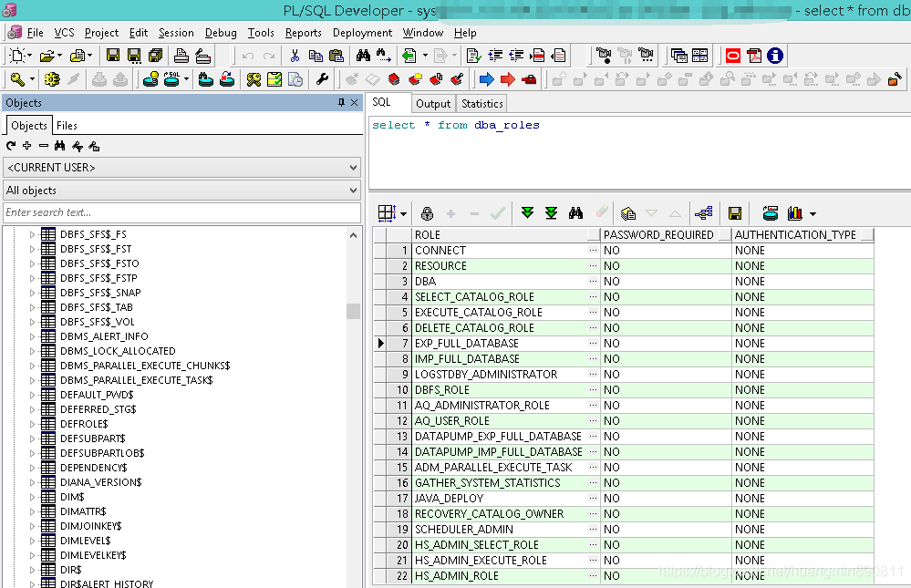Viewport: 911px width, 588px height.
Task: Open the File menu
Action: [x=36, y=33]
